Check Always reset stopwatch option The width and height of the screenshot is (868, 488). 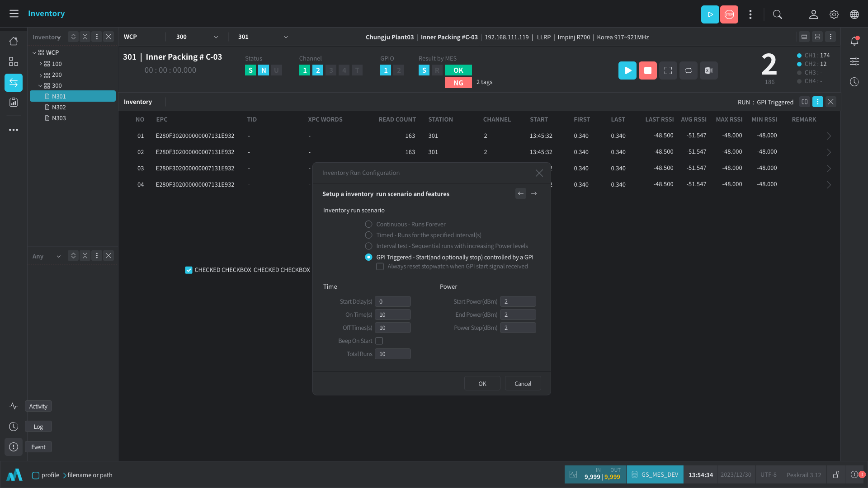380,267
